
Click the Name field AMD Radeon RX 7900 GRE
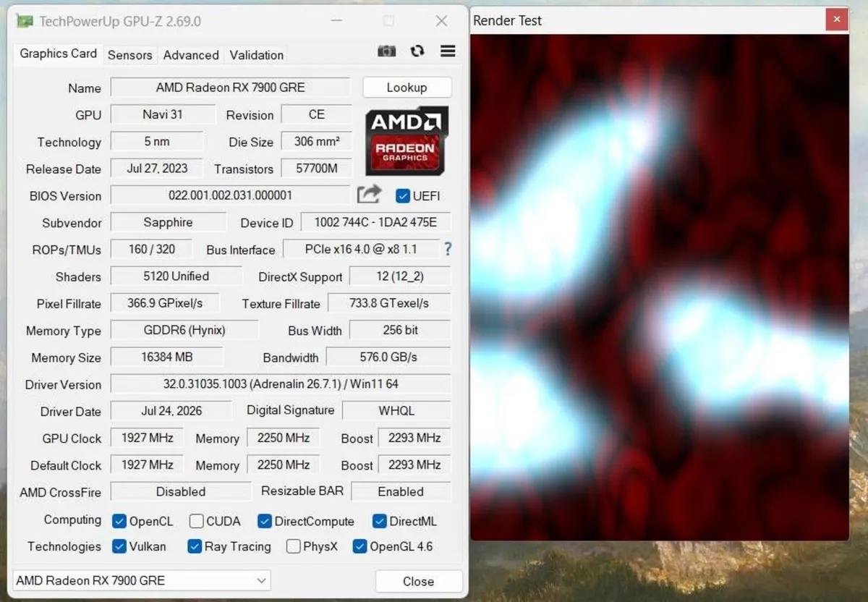230,88
